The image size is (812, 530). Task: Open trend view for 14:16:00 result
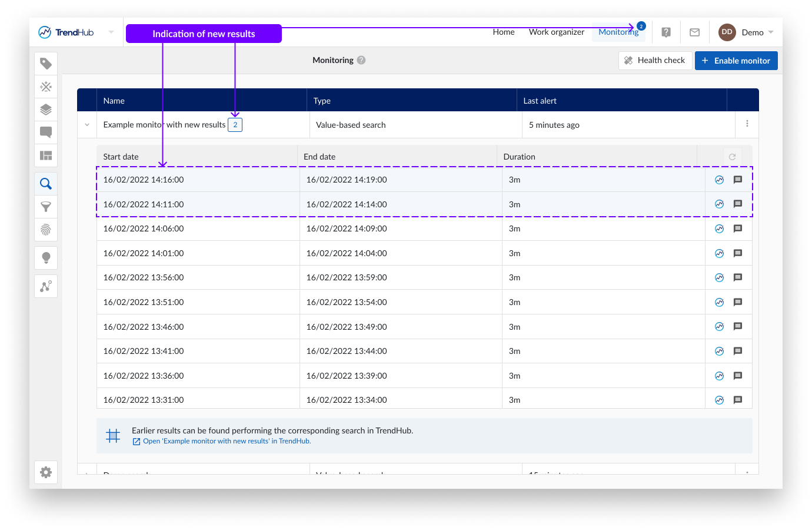pos(719,180)
